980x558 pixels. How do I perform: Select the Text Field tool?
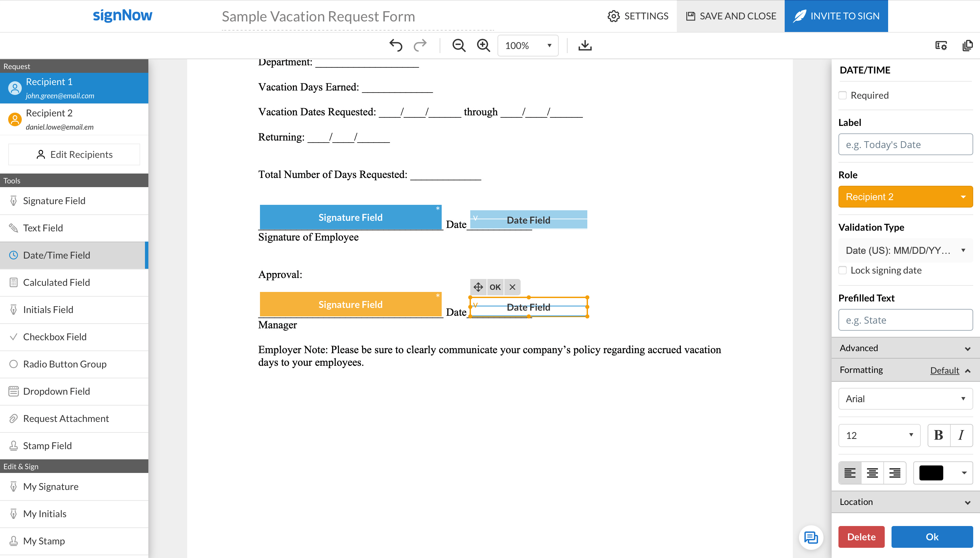43,228
